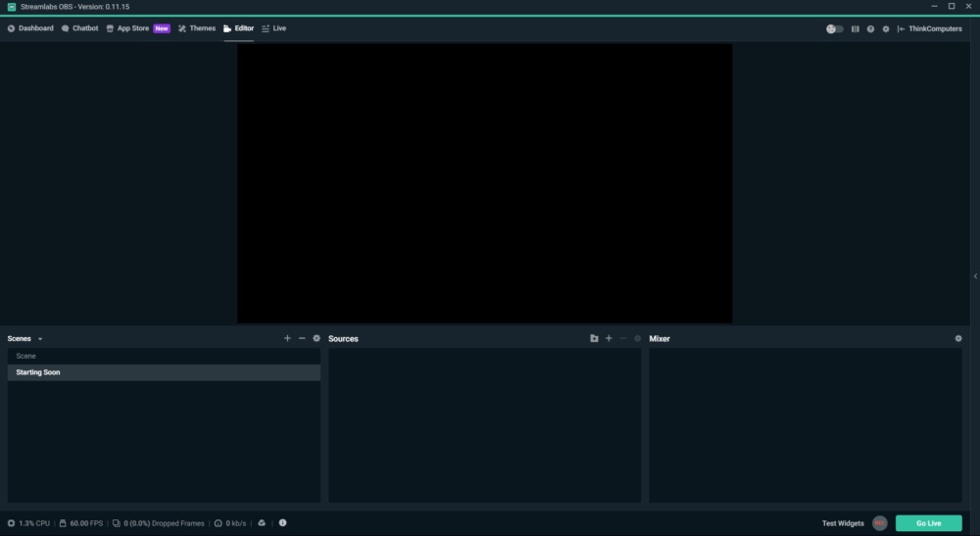Toggle night mode switch in top bar
The image size is (980, 536).
[x=834, y=28]
